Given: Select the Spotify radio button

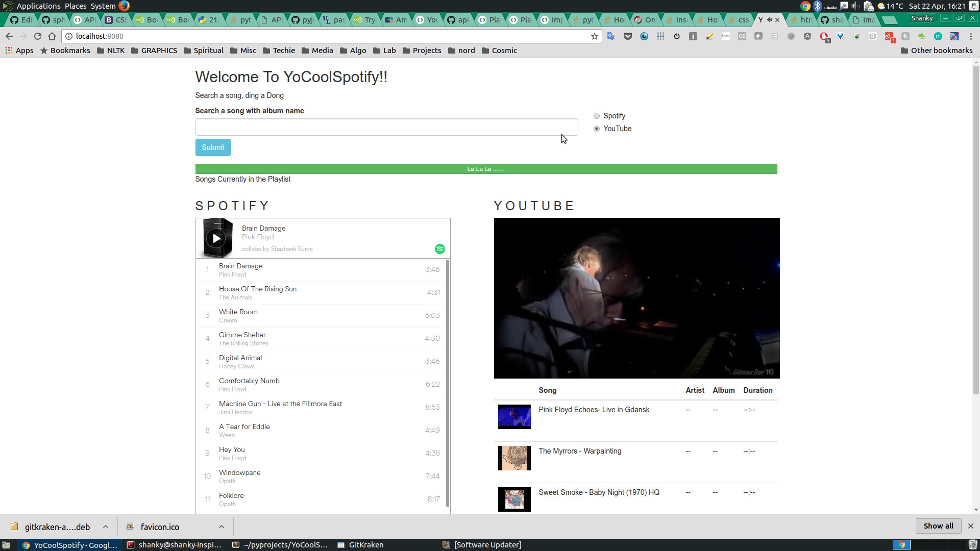Looking at the screenshot, I should (x=597, y=116).
